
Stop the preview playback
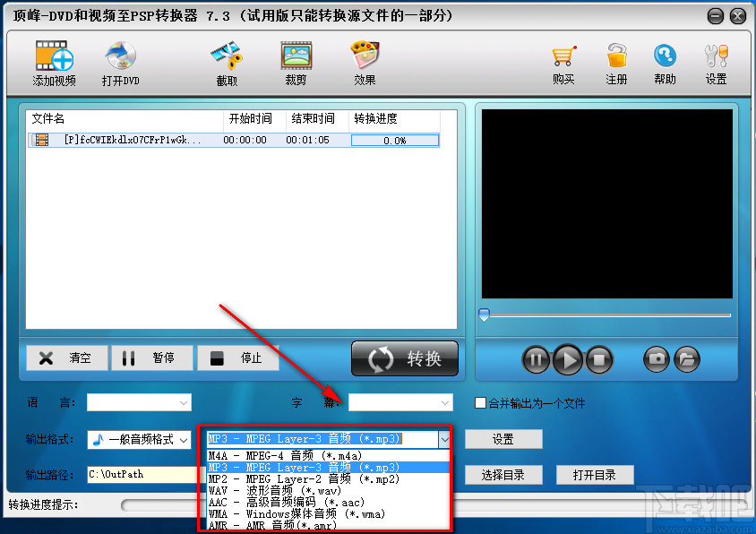coord(599,359)
